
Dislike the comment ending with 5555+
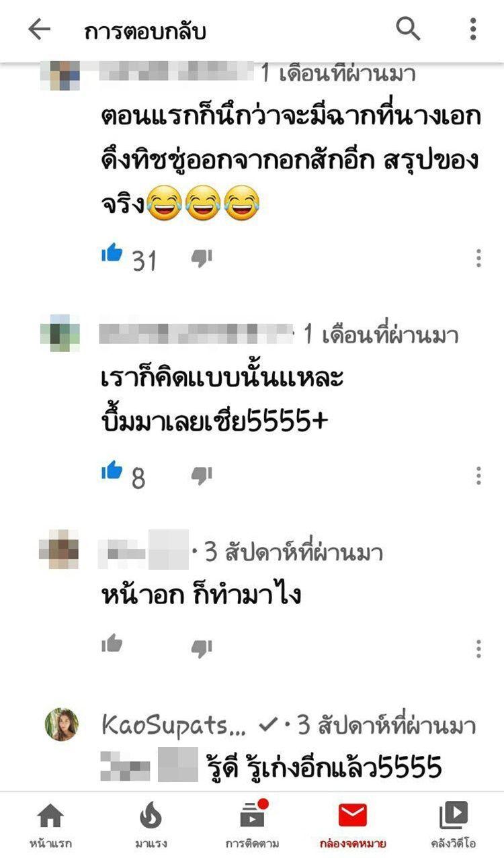pyautogui.click(x=202, y=476)
